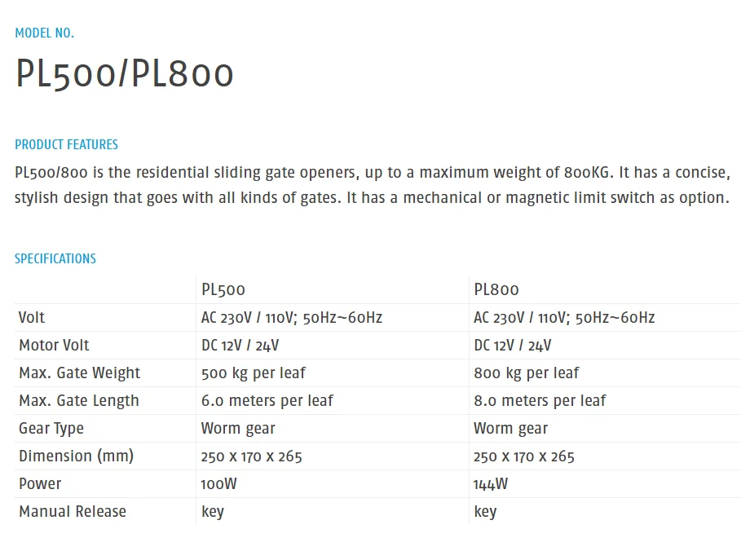Select the 100W power value

click(x=218, y=483)
